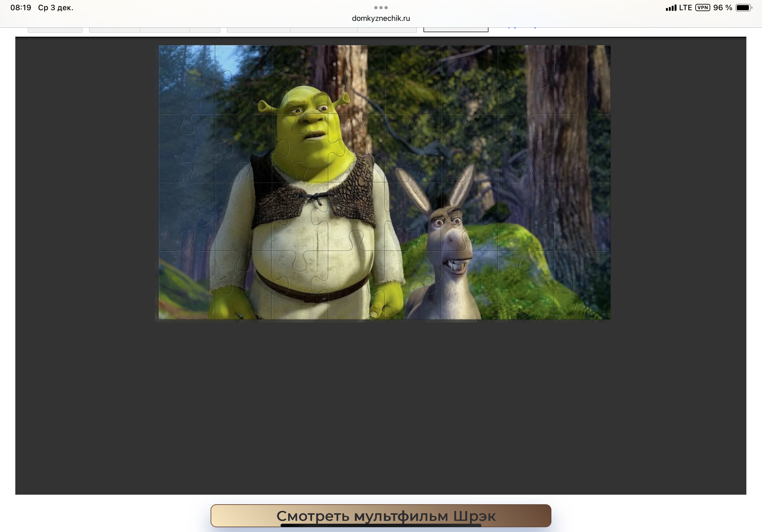Click the LTE network label

pyautogui.click(x=685, y=8)
